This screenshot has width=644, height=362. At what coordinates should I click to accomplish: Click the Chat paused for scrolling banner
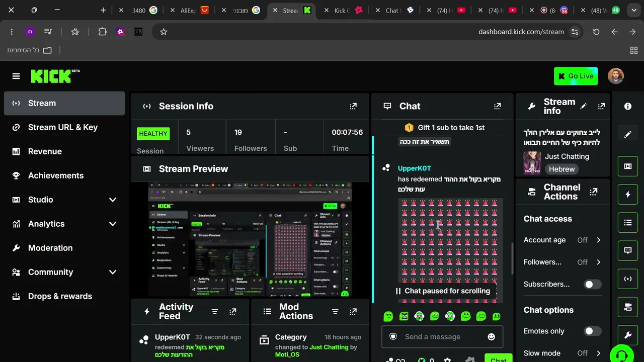point(442,291)
